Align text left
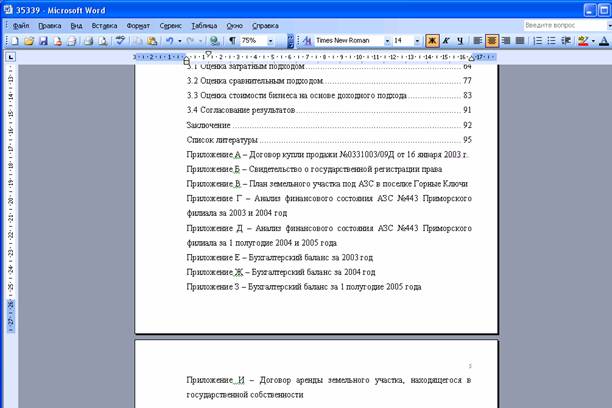 tap(477, 41)
